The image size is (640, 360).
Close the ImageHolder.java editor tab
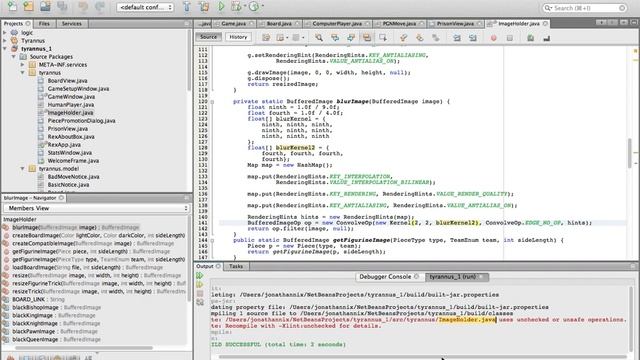(545, 24)
